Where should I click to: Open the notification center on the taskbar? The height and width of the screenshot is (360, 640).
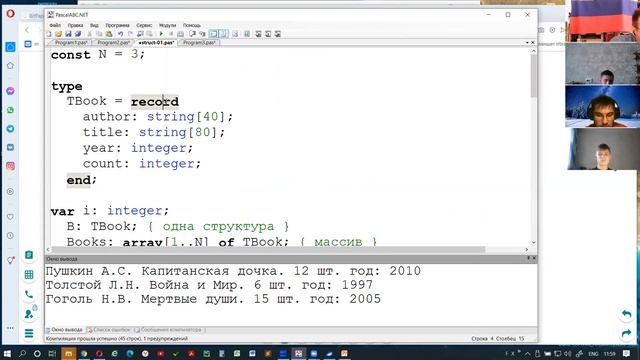pos(627,353)
